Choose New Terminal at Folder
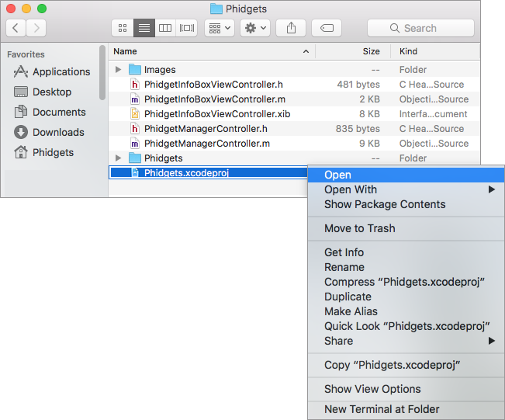505x420 pixels. coord(406,409)
